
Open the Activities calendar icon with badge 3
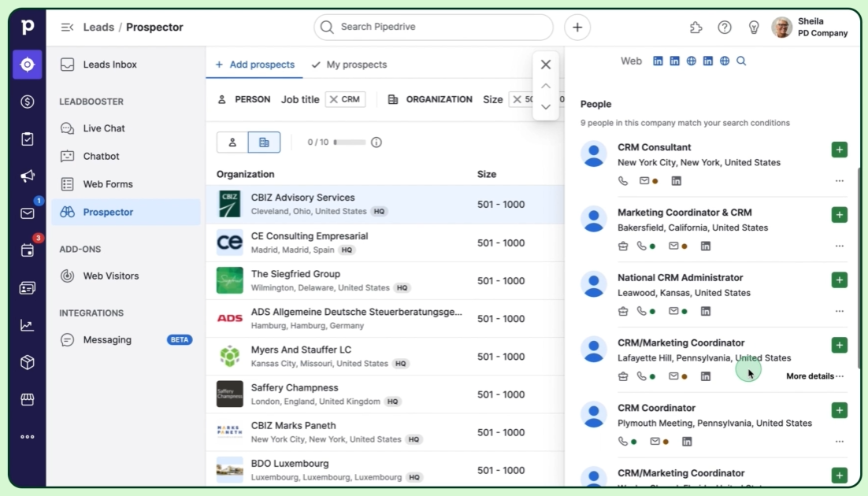27,250
